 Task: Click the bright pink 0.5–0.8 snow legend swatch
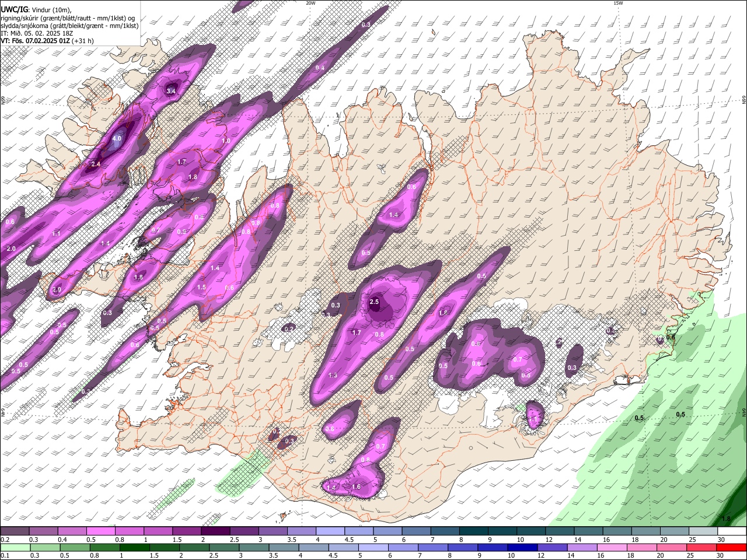coord(100,531)
